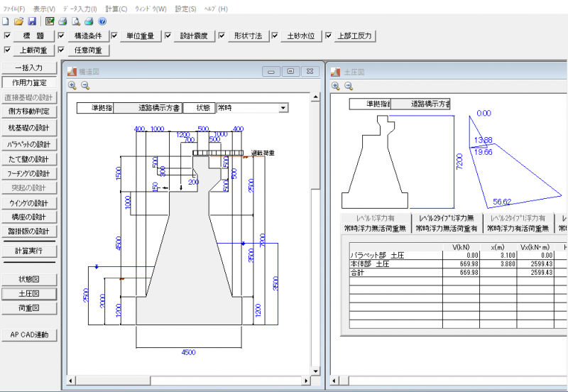Image resolution: width=568 pixels, height=392 pixels.
Task: Toggle the checkbox next to 土砂水位
Action: (x=275, y=36)
